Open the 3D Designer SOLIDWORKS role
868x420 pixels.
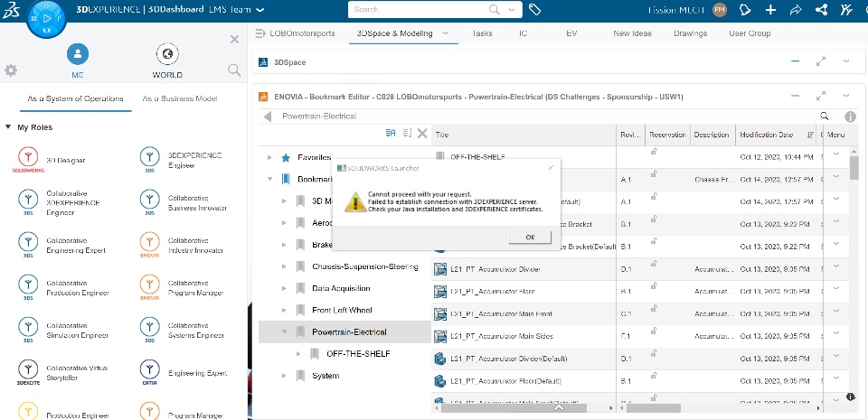pos(28,160)
